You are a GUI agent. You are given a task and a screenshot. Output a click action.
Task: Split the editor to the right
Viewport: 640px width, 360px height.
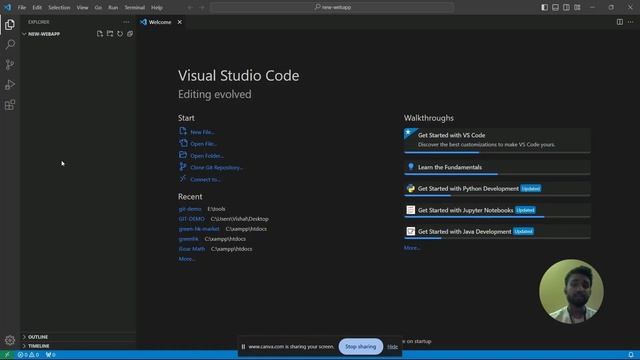tap(620, 22)
